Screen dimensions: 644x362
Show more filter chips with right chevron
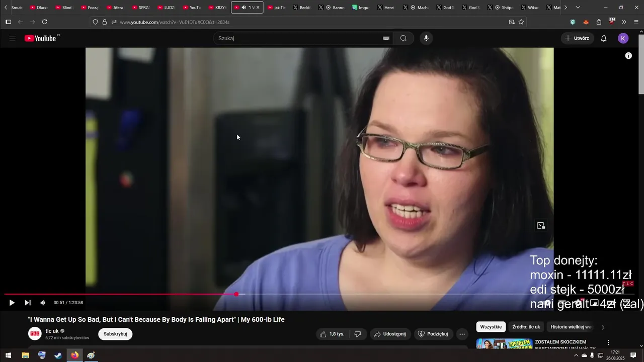tap(603, 327)
